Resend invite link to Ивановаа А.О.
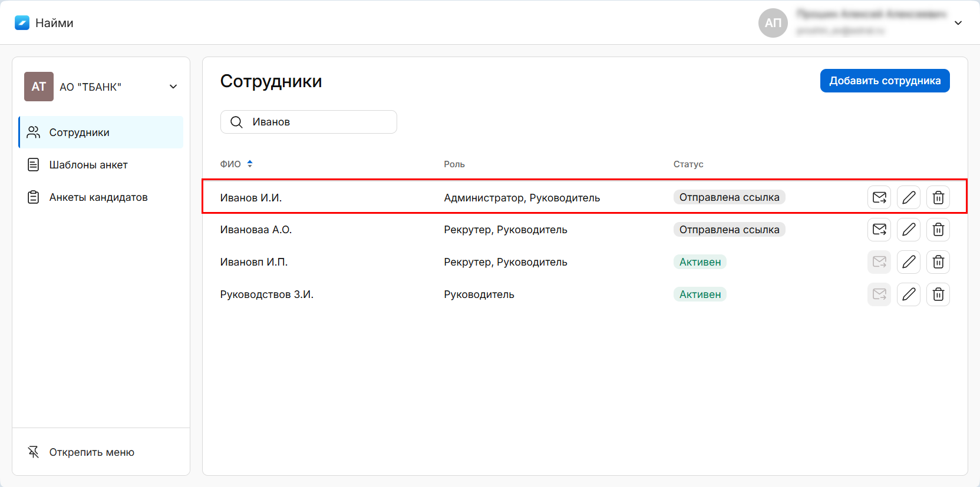Screen dimensions: 980x487 tap(879, 230)
